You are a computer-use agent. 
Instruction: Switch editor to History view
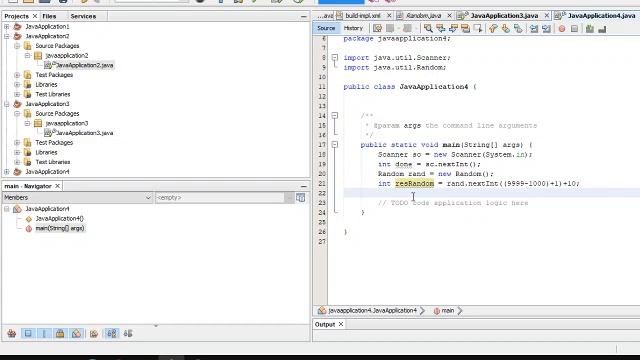pos(353,28)
